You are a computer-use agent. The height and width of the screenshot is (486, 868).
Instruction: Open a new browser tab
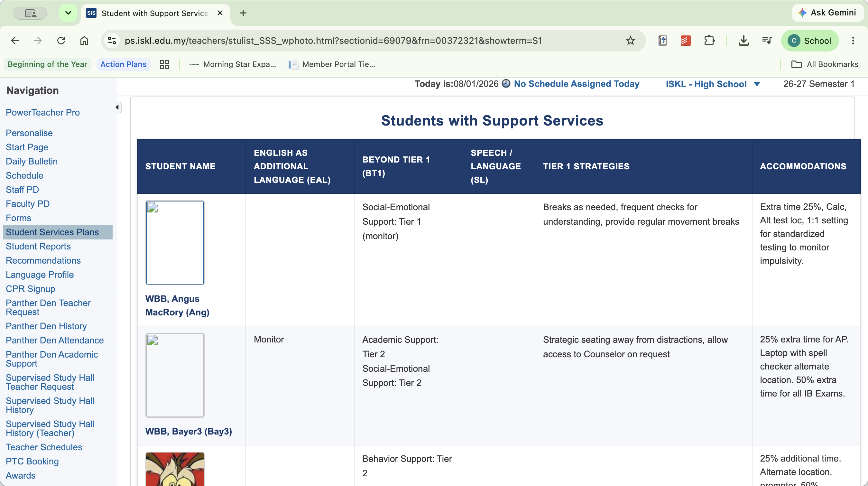coord(243,13)
